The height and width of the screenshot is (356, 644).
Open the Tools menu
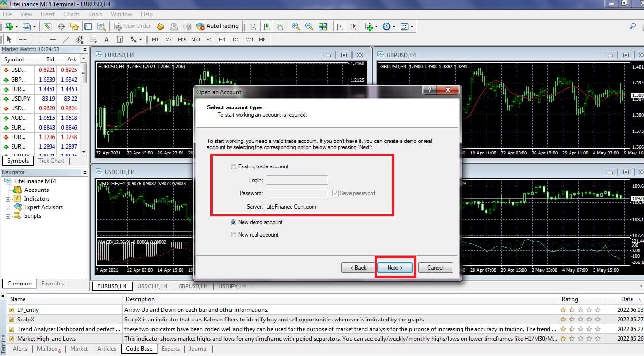(96, 14)
